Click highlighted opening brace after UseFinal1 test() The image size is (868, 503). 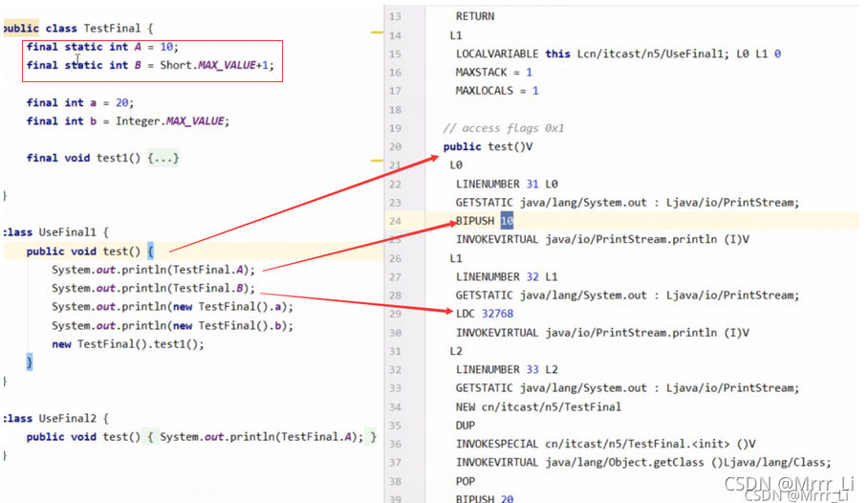click(x=151, y=251)
